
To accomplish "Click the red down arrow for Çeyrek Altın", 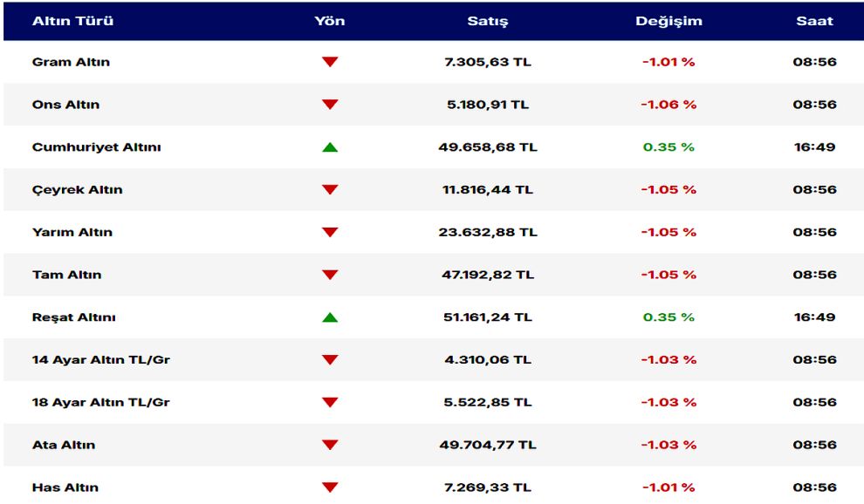I will [x=329, y=190].
